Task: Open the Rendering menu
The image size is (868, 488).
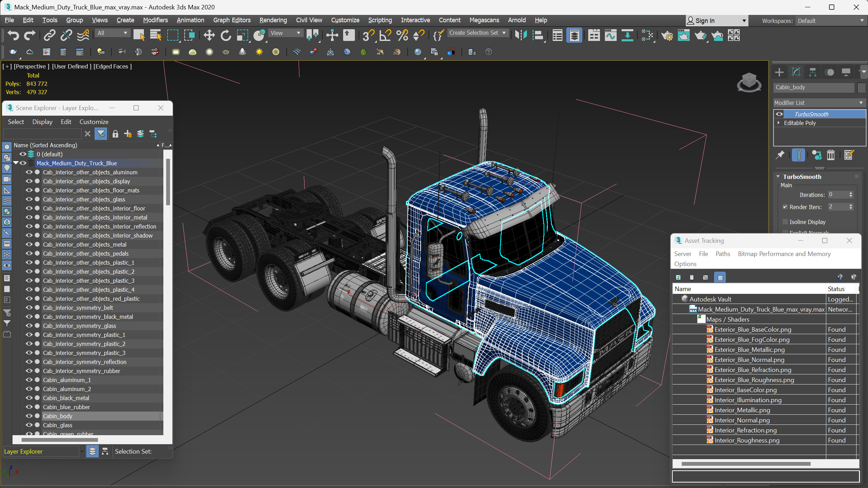Action: point(273,20)
